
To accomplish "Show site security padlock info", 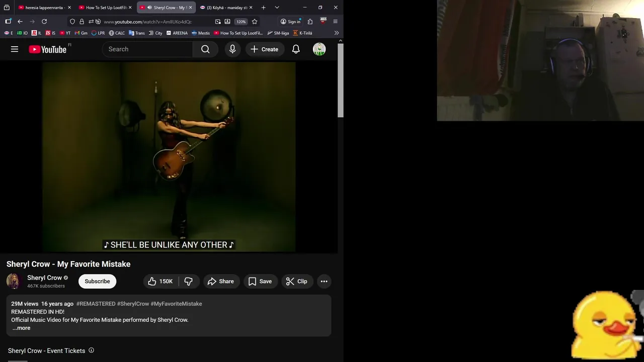I will [x=82, y=22].
